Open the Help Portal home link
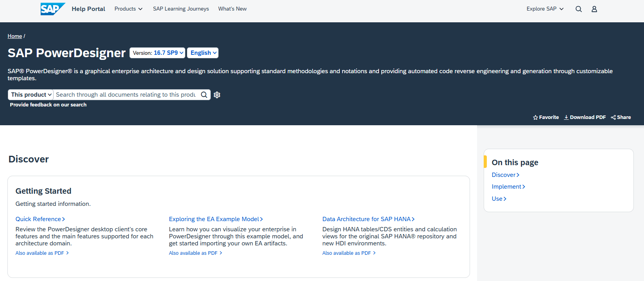The width and height of the screenshot is (644, 281). coord(88,9)
